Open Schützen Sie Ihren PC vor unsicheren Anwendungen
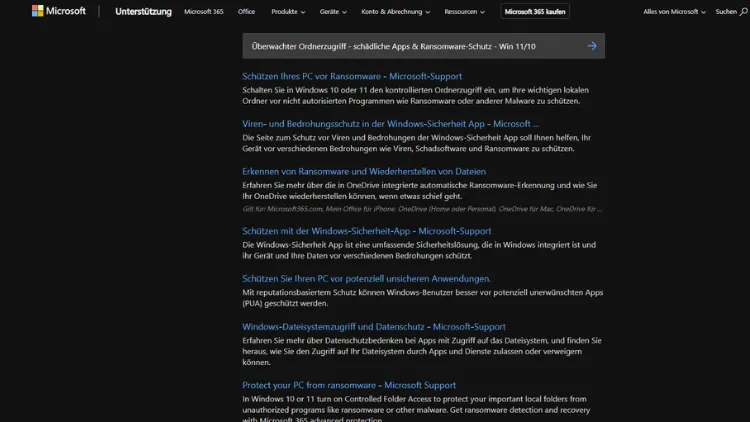Screen dimensions: 750x422 366,278
